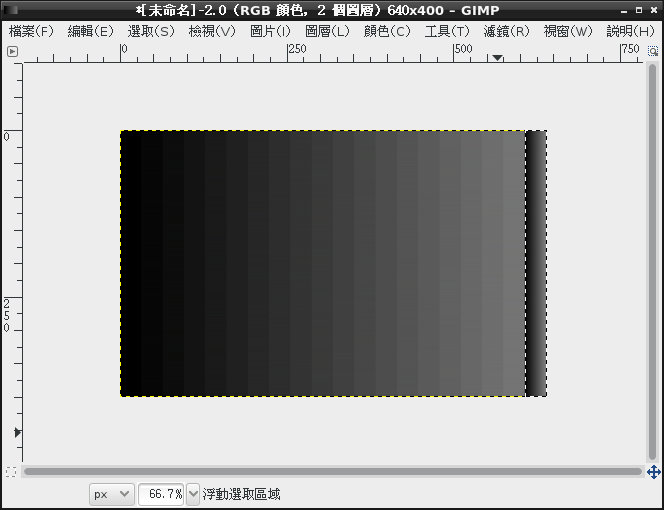Screen dimensions: 664x510
Task: Maximize the GIMP window
Action: point(639,10)
